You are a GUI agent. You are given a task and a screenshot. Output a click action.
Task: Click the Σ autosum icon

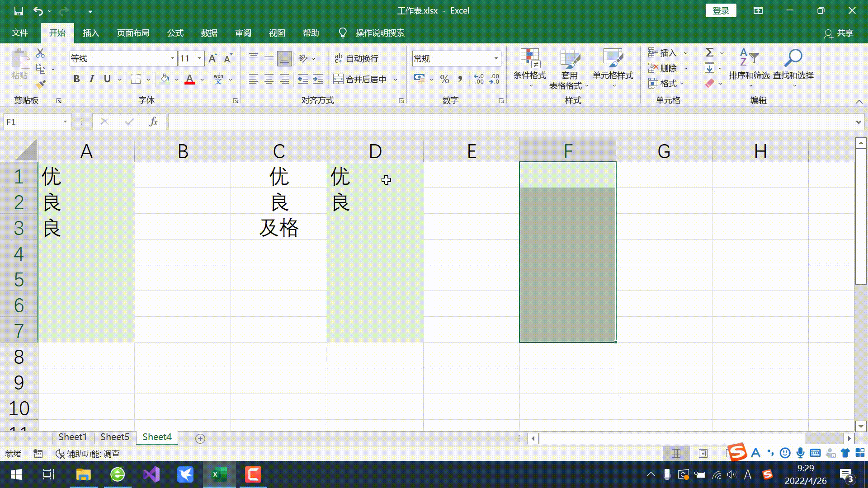708,52
